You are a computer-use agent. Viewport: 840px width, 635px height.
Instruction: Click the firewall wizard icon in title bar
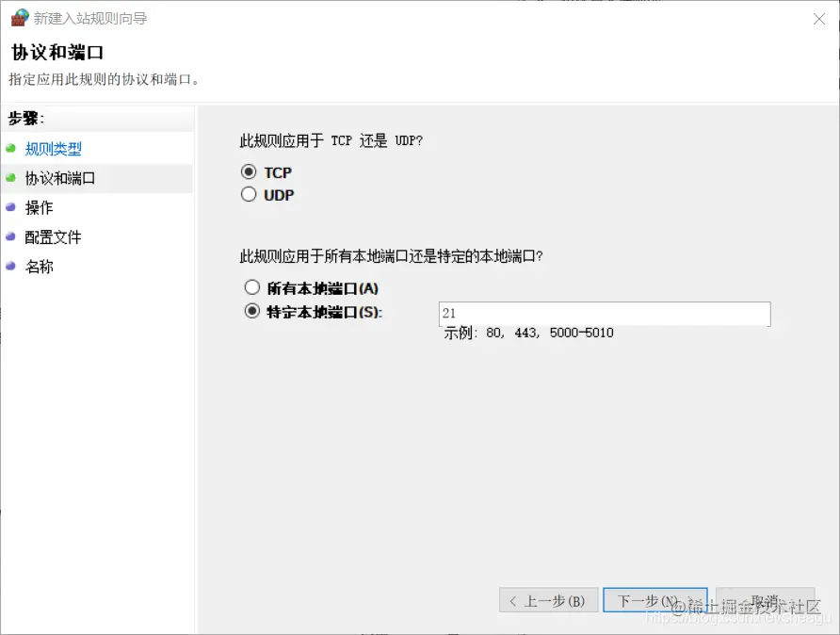19,16
